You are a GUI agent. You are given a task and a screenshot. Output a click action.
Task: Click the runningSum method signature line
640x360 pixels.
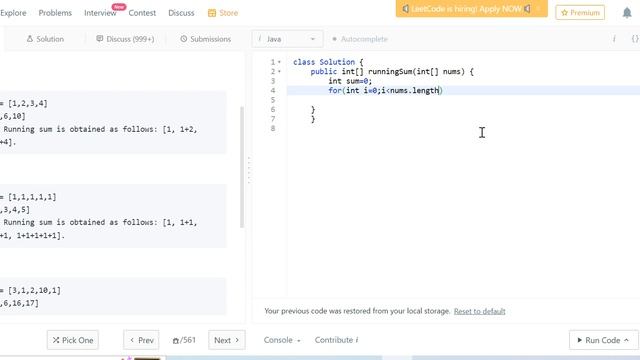pyautogui.click(x=392, y=71)
